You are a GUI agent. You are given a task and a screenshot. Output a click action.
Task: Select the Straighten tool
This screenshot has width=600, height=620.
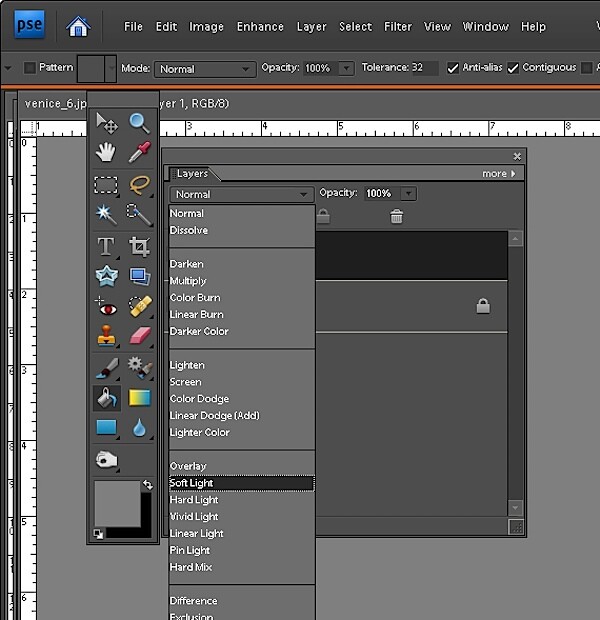pos(140,276)
